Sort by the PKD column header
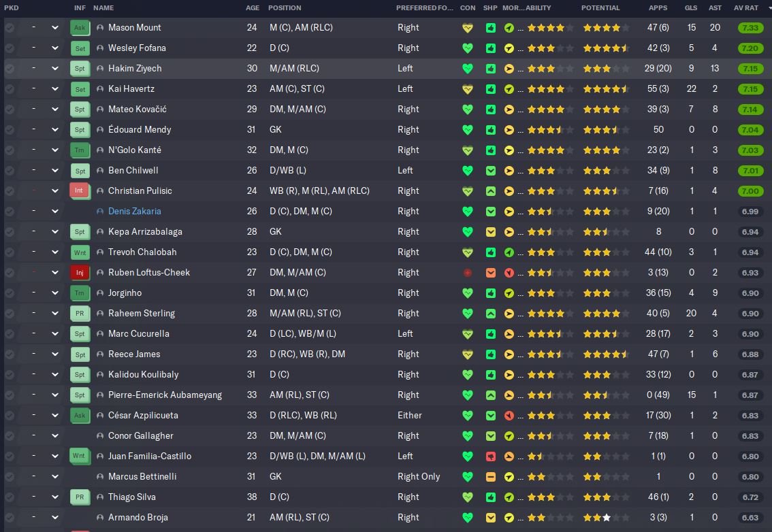772x532 pixels. pyautogui.click(x=12, y=8)
